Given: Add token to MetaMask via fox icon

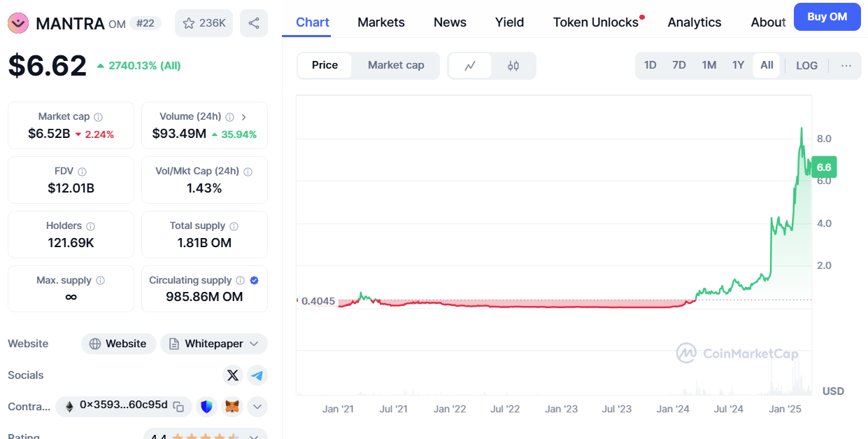Looking at the screenshot, I should click(232, 406).
